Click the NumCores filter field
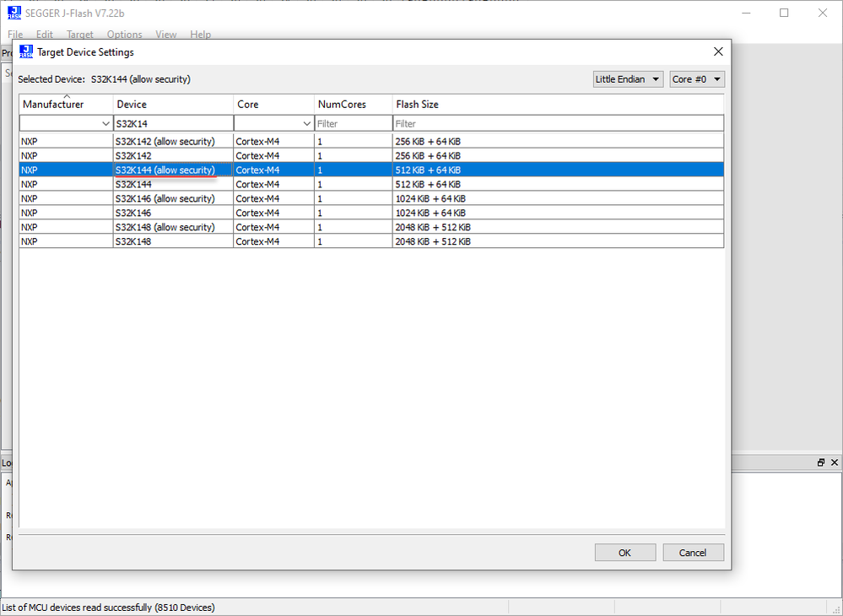 [354, 124]
